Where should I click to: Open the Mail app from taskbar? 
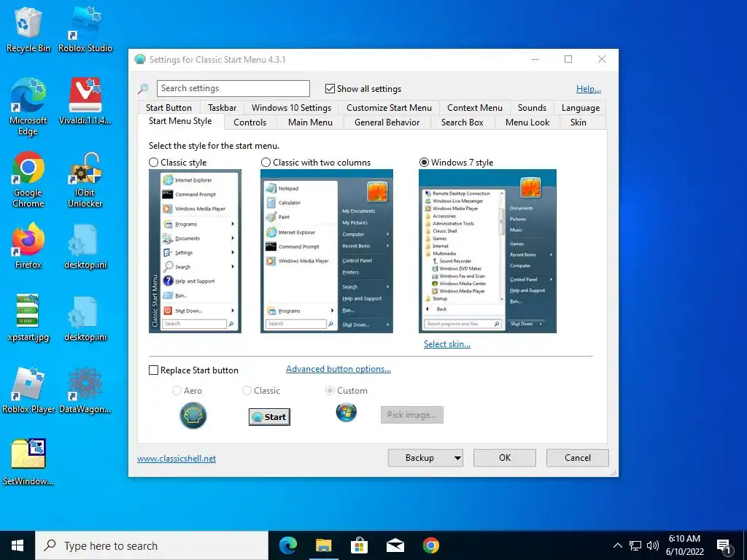(x=395, y=545)
